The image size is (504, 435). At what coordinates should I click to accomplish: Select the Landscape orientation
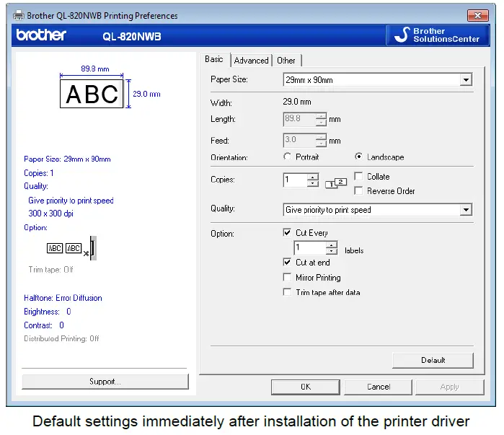tap(358, 157)
